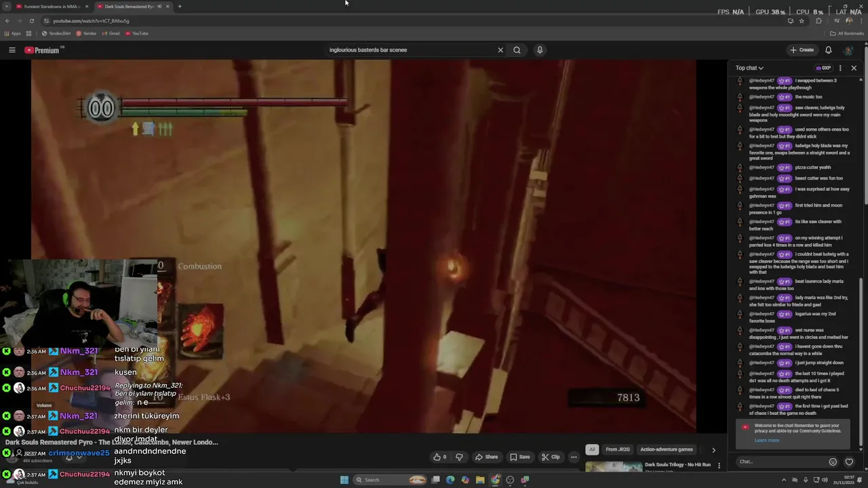Open the Yandex bookmark

(86, 33)
